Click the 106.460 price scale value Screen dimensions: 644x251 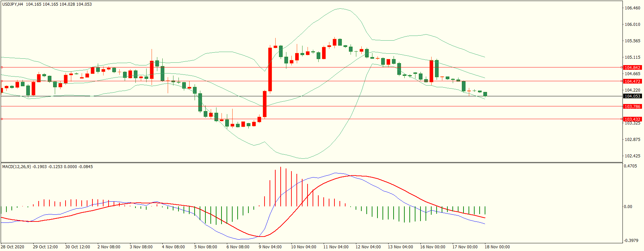[632, 8]
